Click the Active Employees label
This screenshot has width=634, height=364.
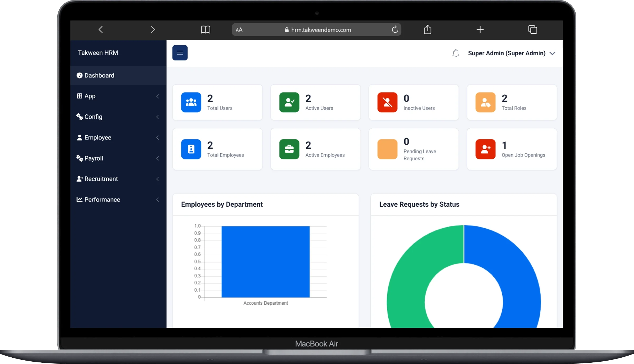(x=325, y=155)
